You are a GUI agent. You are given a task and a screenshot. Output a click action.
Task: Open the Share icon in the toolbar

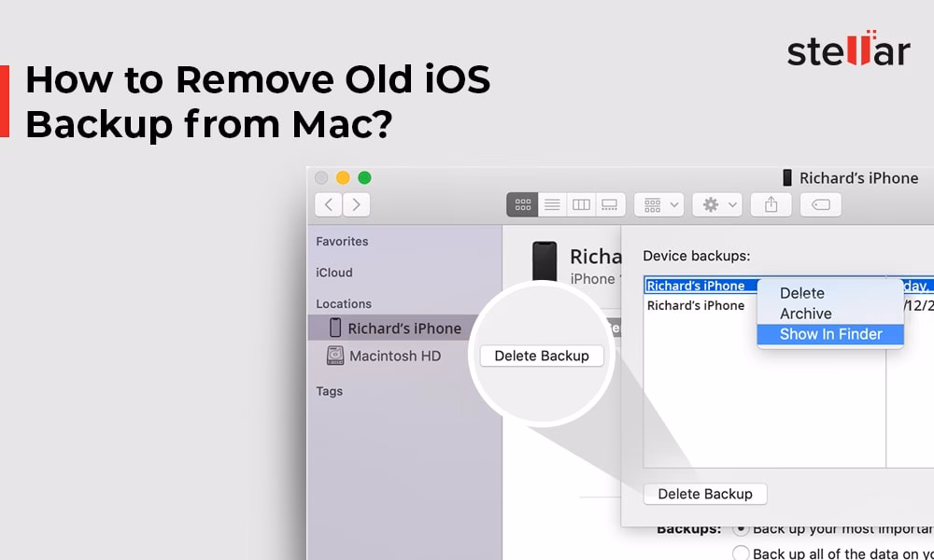(771, 204)
